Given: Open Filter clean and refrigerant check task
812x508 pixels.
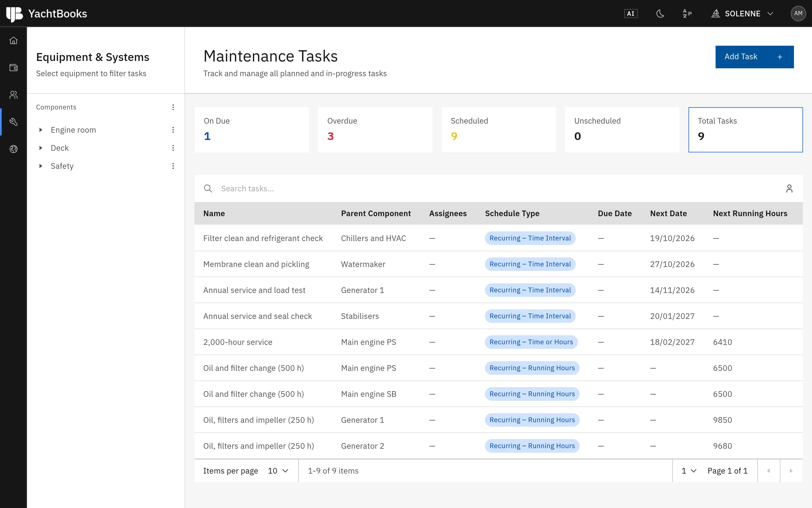Looking at the screenshot, I should pos(263,238).
